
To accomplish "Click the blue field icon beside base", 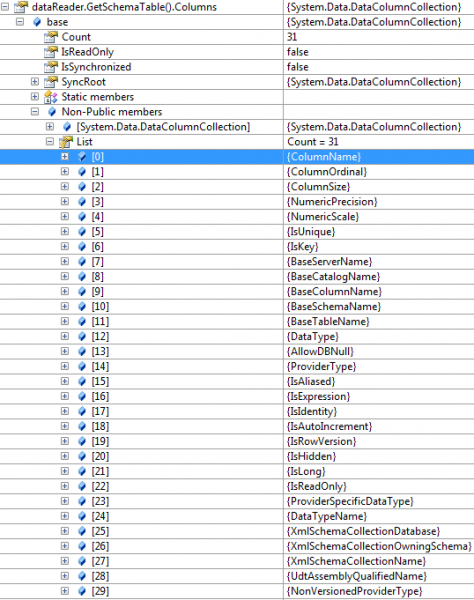I will 37,22.
